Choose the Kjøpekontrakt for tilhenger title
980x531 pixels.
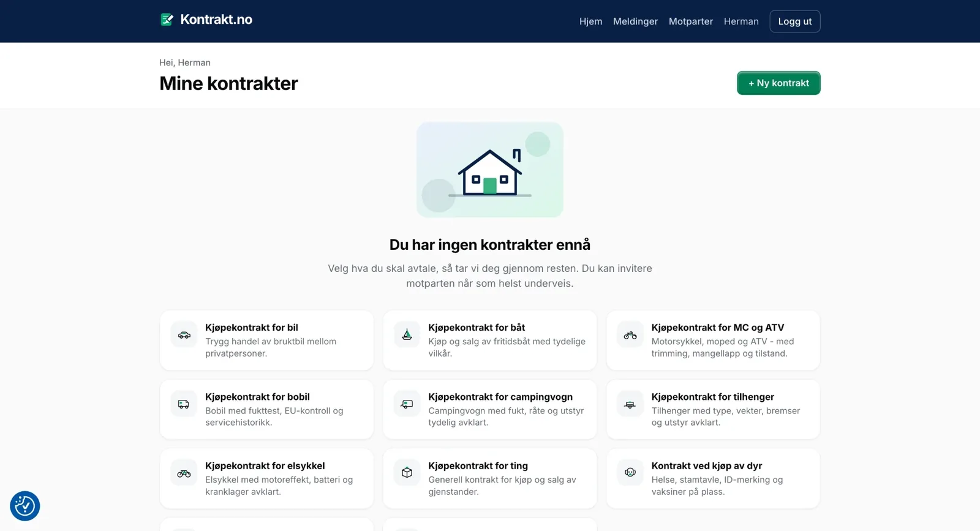713,397
